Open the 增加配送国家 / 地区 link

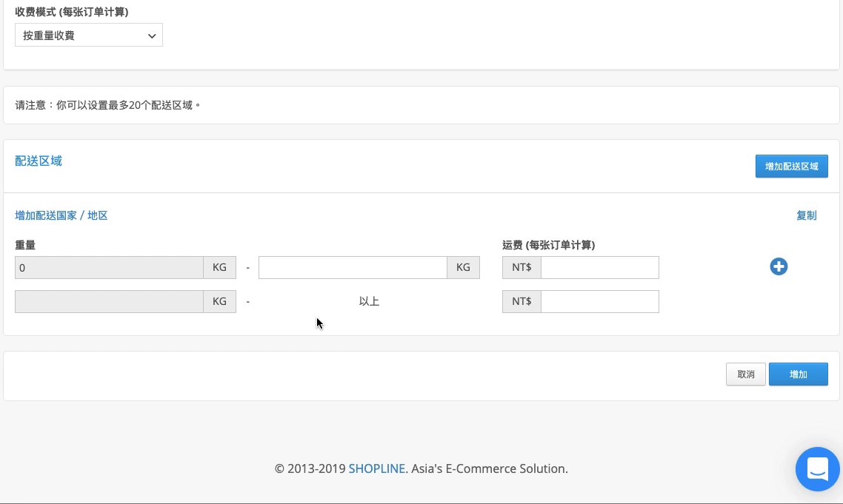coord(61,215)
